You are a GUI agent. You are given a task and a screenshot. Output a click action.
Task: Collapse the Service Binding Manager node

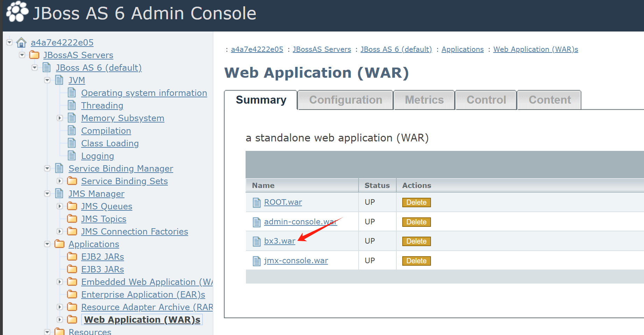coord(47,168)
